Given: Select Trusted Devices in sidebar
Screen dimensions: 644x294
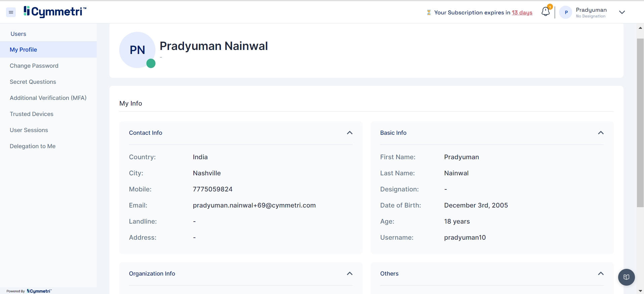Looking at the screenshot, I should tap(32, 114).
